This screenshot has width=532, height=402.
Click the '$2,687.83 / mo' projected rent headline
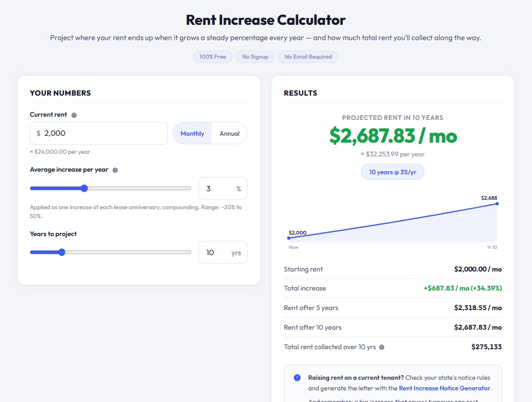393,136
